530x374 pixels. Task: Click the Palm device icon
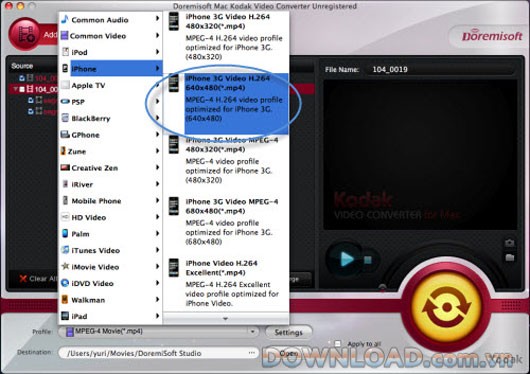click(x=65, y=233)
